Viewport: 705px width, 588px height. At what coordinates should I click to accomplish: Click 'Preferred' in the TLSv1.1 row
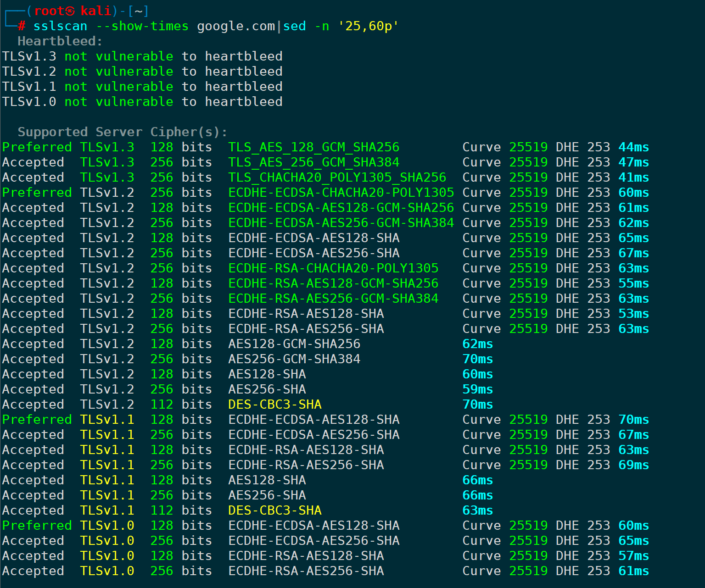click(x=37, y=420)
